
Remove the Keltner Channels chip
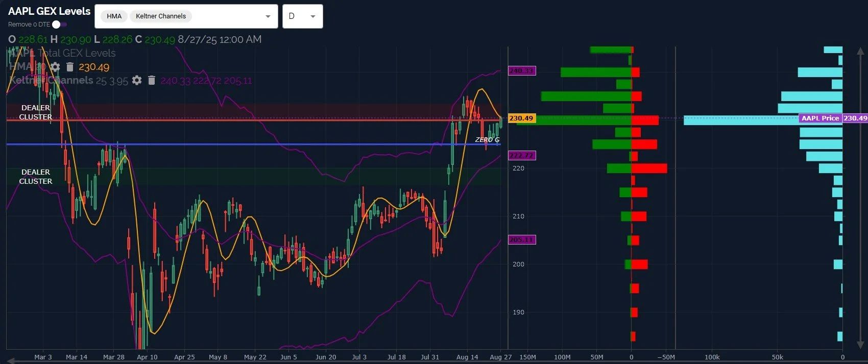[161, 16]
